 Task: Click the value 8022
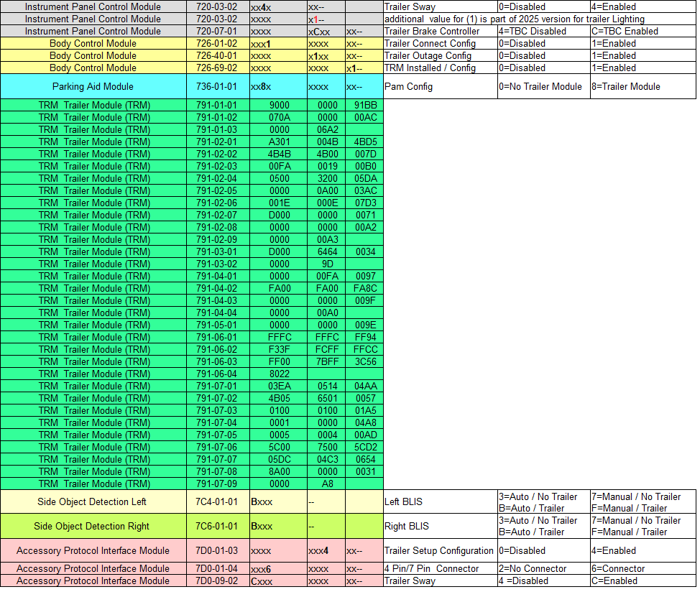point(279,374)
